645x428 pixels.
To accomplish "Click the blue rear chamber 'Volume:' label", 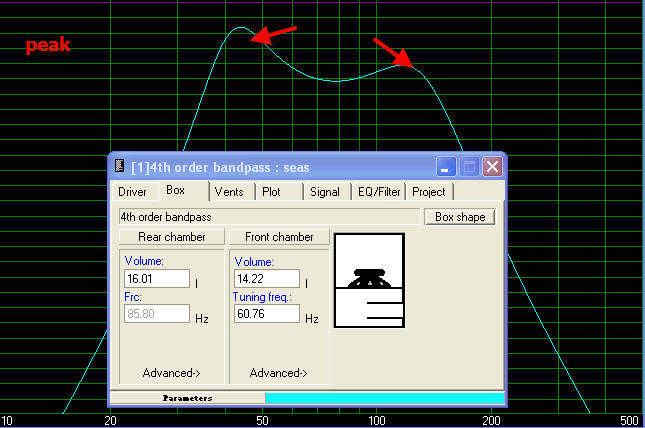I will tap(144, 261).
